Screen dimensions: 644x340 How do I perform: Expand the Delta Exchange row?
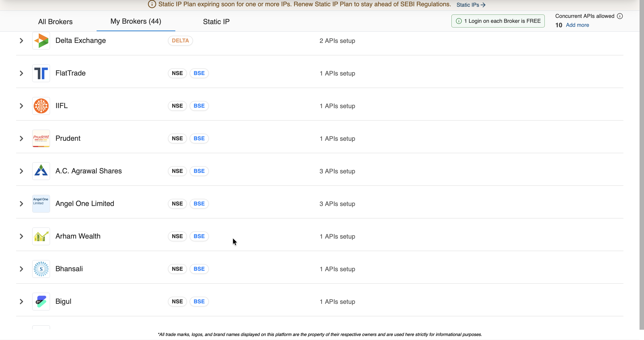[x=21, y=41]
